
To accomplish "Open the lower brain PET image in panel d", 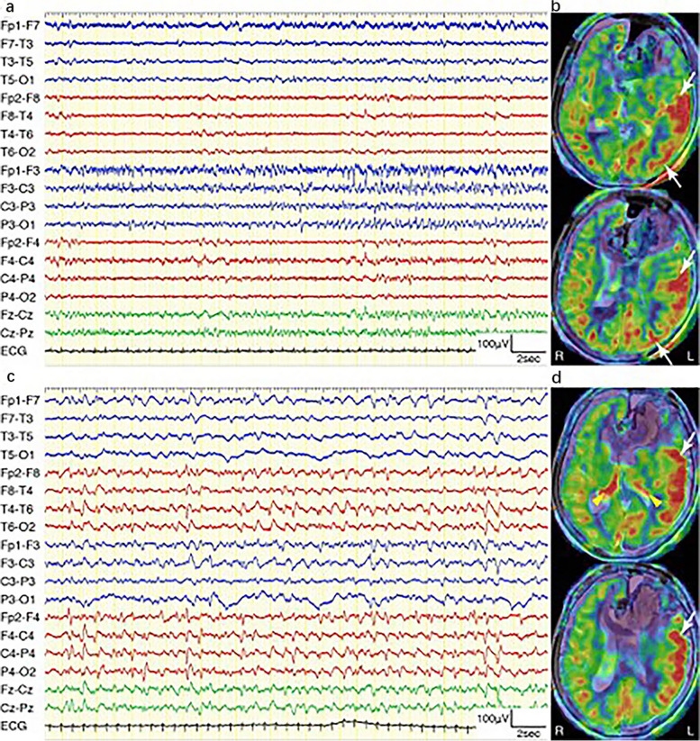I will point(624,650).
